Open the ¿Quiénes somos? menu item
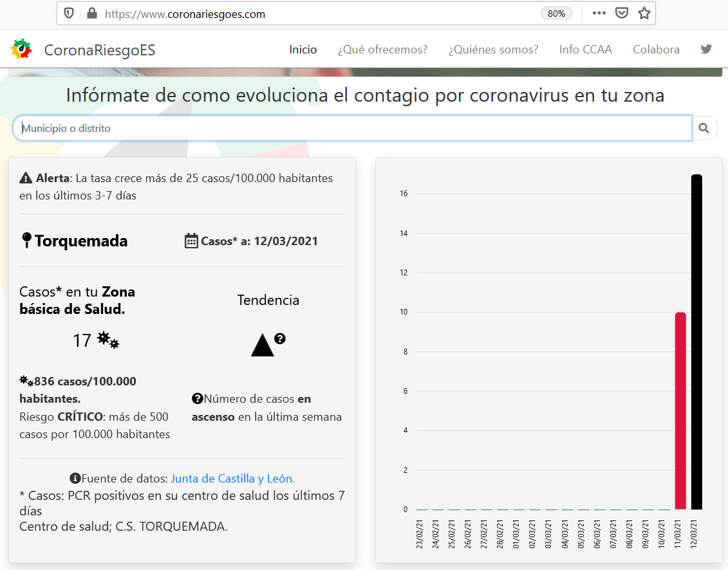 click(493, 49)
